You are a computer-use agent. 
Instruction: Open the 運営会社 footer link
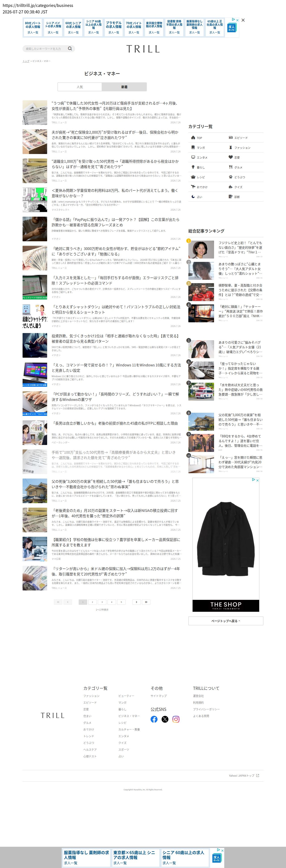pyautogui.click(x=198, y=696)
